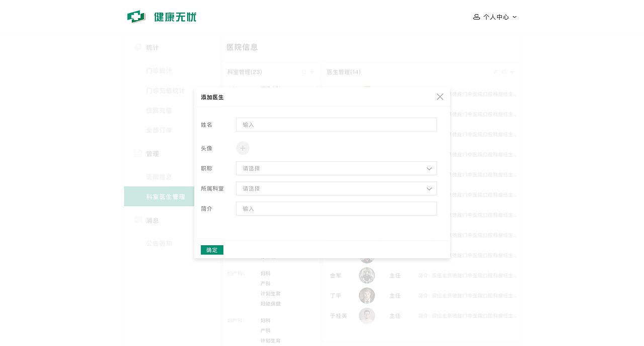
Task: Select the pencil edit icon above doctor list
Action: point(495,72)
